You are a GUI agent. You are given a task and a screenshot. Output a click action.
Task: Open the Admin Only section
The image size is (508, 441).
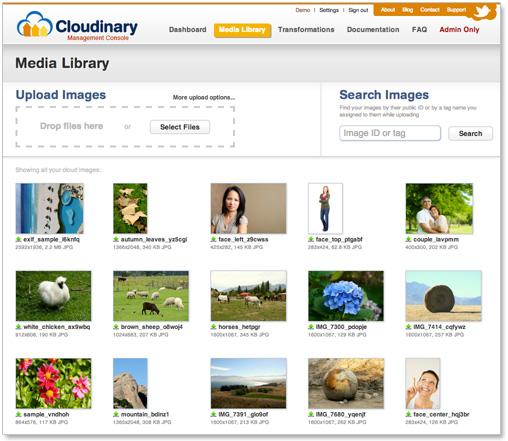[x=459, y=30]
